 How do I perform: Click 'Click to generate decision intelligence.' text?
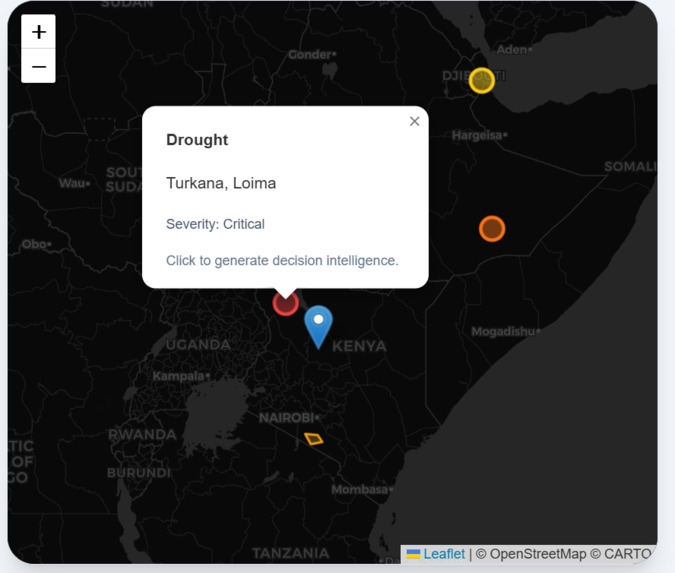pyautogui.click(x=282, y=260)
